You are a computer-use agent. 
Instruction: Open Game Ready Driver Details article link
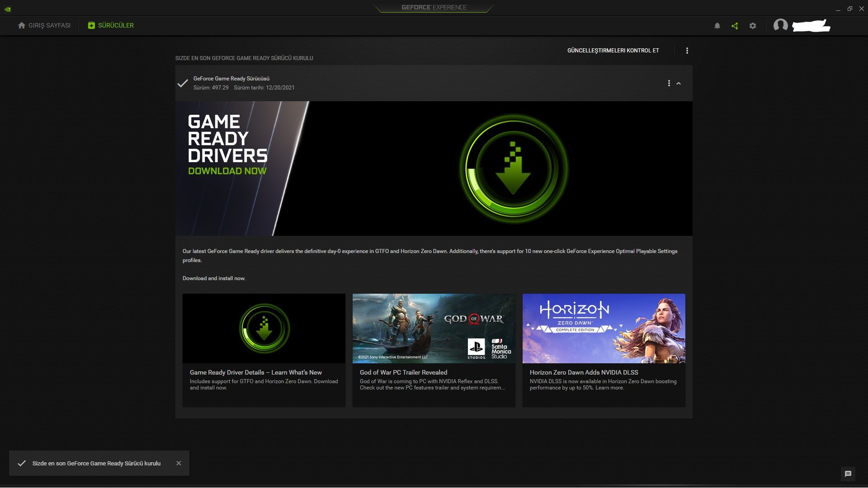click(x=256, y=372)
